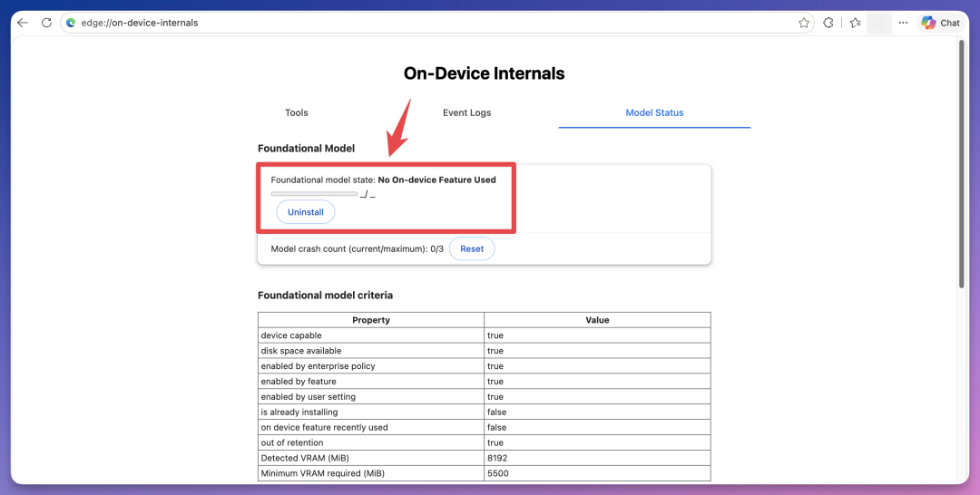Click the is already installing cell

[370, 412]
